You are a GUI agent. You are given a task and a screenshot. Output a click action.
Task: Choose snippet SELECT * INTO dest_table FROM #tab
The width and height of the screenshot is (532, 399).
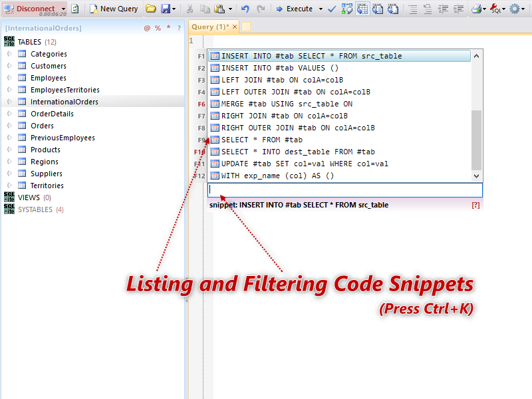[x=340, y=152]
